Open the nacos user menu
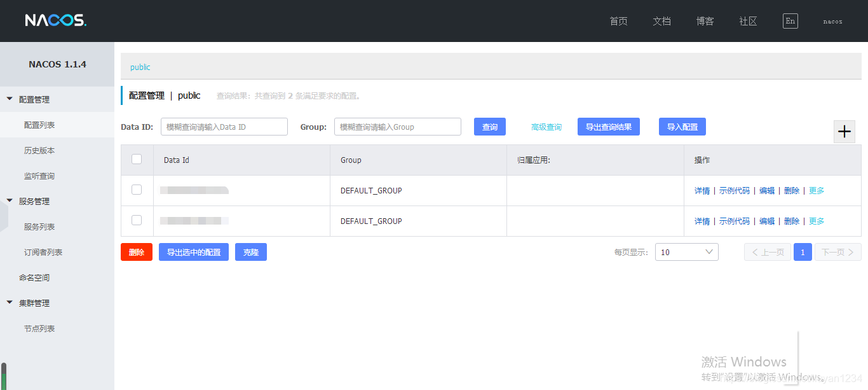 click(x=832, y=21)
